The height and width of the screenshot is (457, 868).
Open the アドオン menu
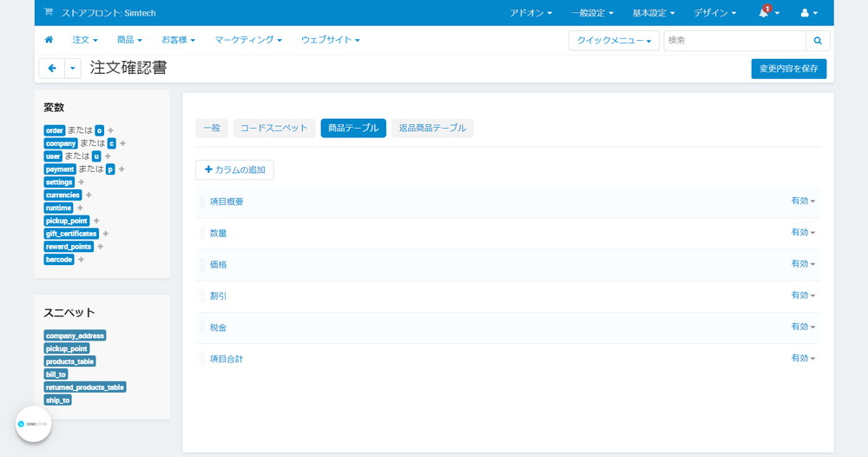tap(531, 13)
